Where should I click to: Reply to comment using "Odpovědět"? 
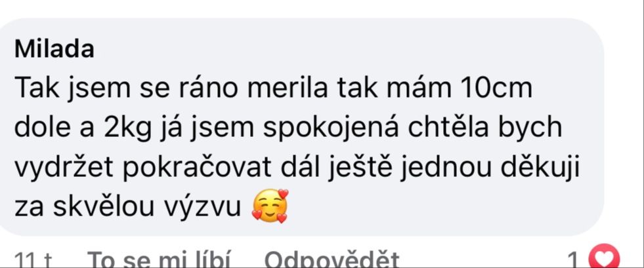pos(332,259)
